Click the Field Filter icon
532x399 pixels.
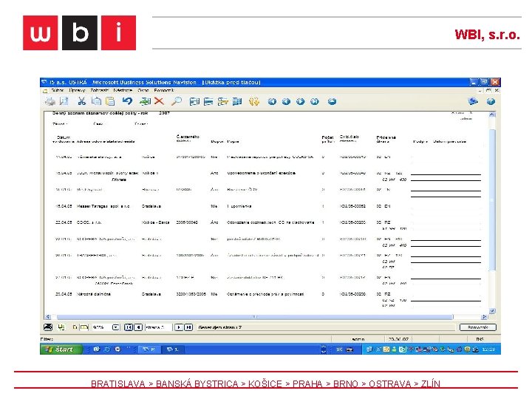click(194, 101)
